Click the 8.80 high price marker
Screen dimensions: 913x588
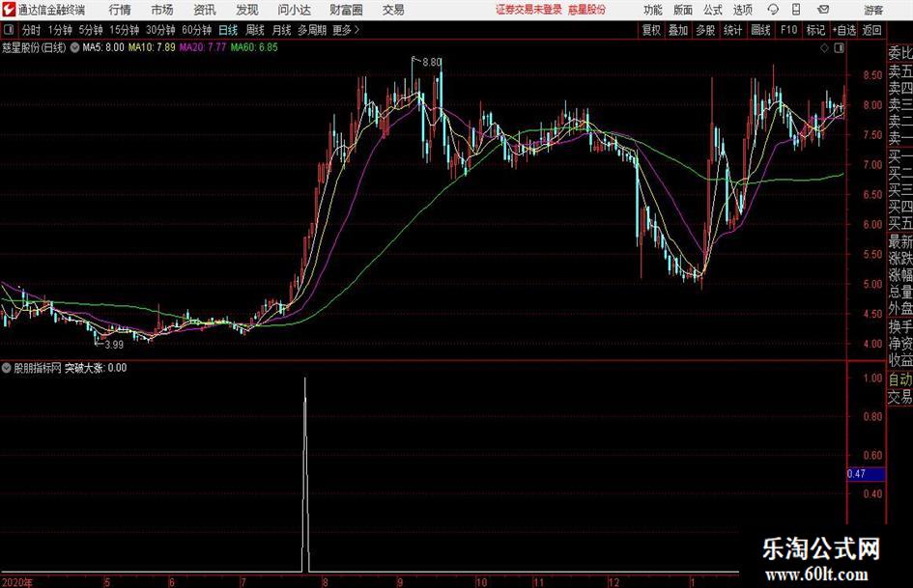coord(432,62)
